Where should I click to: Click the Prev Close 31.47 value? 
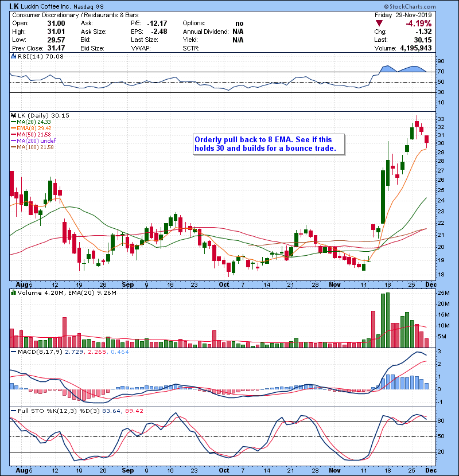(56, 48)
